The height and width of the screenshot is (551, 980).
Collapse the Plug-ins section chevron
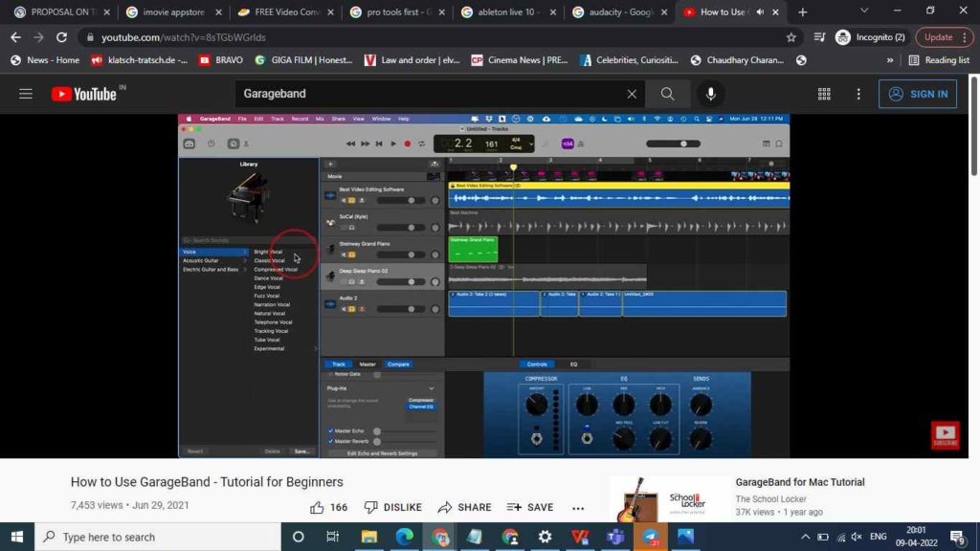432,388
